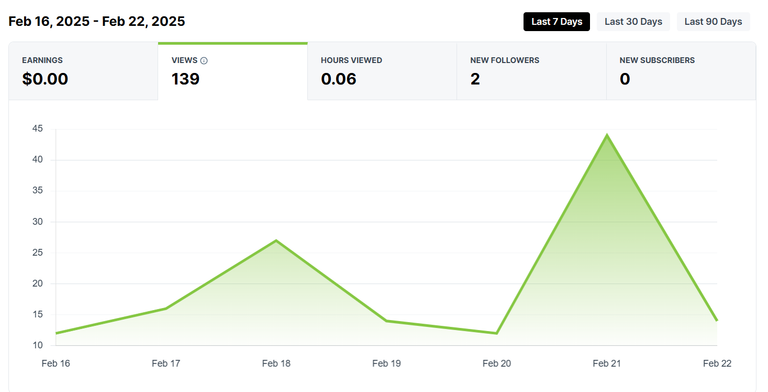Click the Feb 20 data point on chart
Viewport: 768px width, 392px height.
pyautogui.click(x=497, y=333)
